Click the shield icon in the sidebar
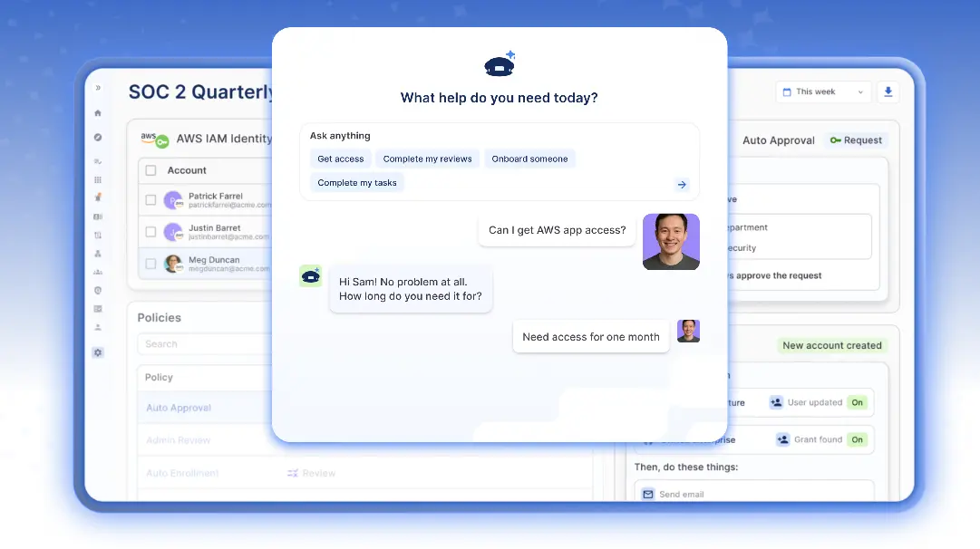 pyautogui.click(x=98, y=291)
